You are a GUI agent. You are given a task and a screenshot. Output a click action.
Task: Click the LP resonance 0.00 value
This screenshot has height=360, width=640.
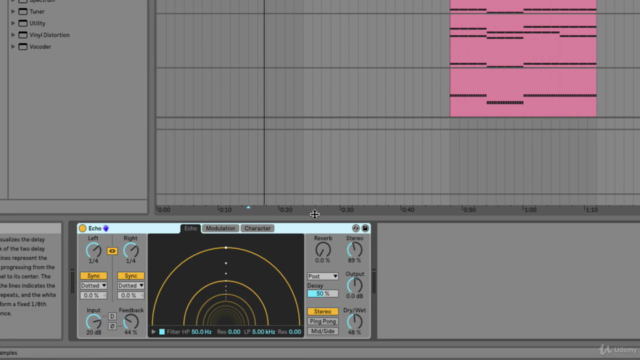pos(295,332)
